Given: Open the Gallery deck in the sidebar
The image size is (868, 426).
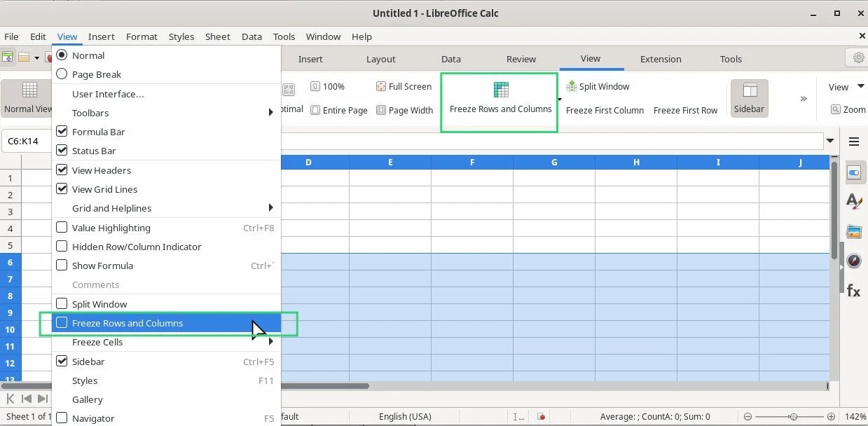Looking at the screenshot, I should pos(855,231).
